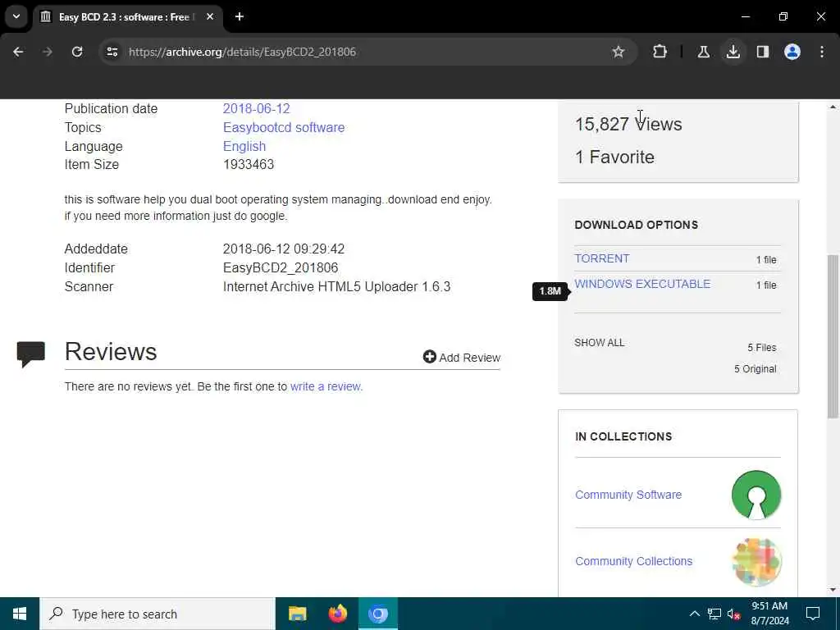Screen dimensions: 840x630
Task: Open the Community Software green thumbnail
Action: tap(756, 495)
